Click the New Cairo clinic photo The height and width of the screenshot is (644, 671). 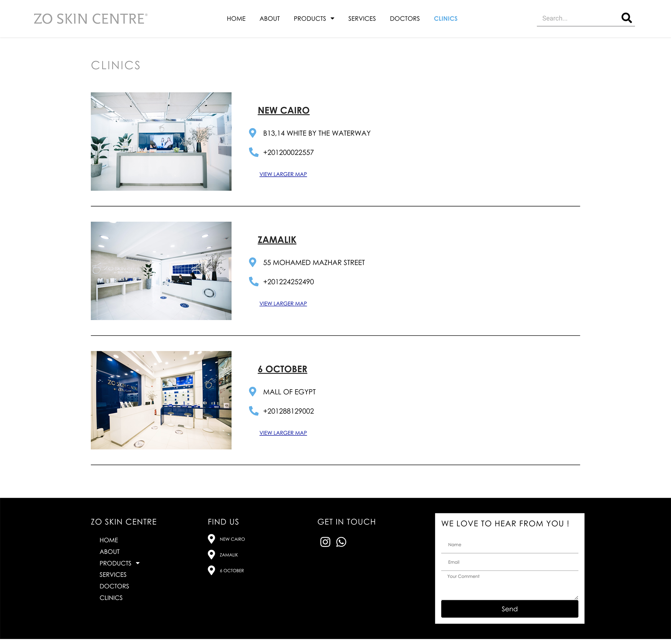click(x=161, y=142)
